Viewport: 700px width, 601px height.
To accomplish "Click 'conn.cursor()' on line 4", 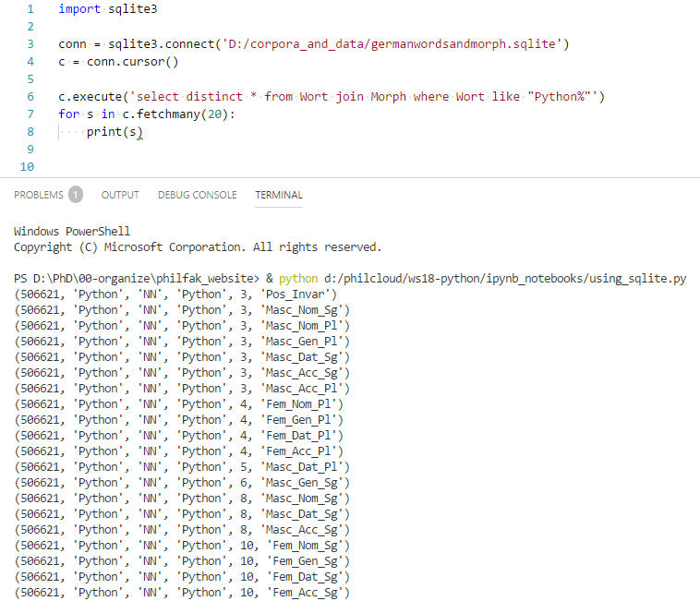I will [x=133, y=62].
